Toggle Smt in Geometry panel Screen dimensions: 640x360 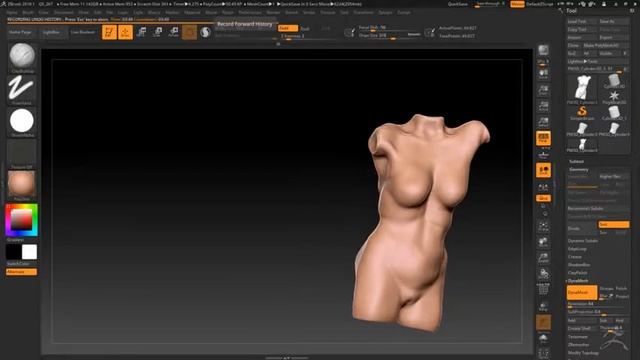pos(613,224)
